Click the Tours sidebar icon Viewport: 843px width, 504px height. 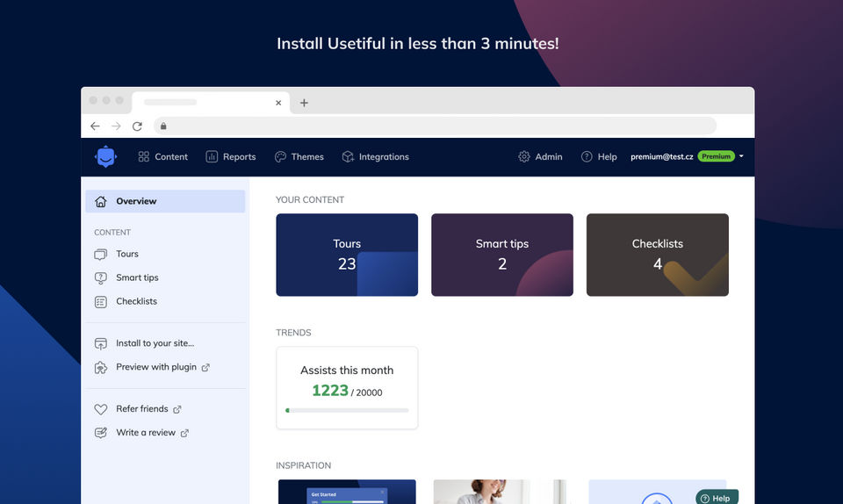pyautogui.click(x=100, y=254)
